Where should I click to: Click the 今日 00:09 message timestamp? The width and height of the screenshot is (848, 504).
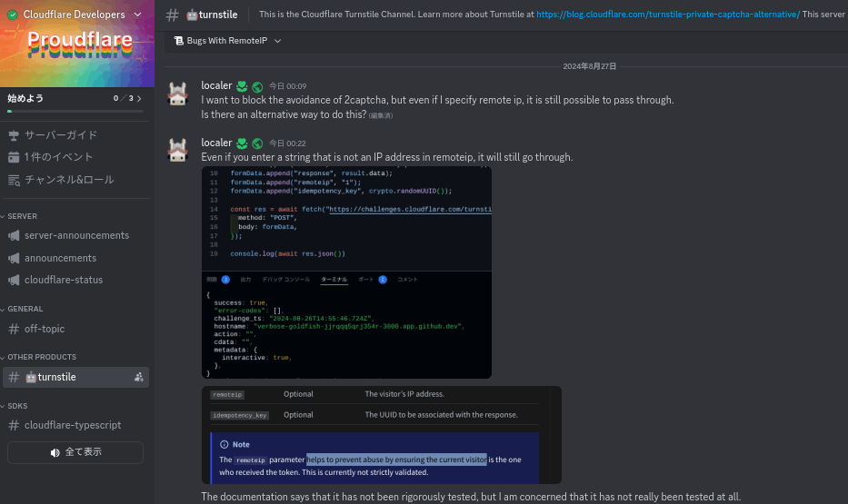pos(288,86)
